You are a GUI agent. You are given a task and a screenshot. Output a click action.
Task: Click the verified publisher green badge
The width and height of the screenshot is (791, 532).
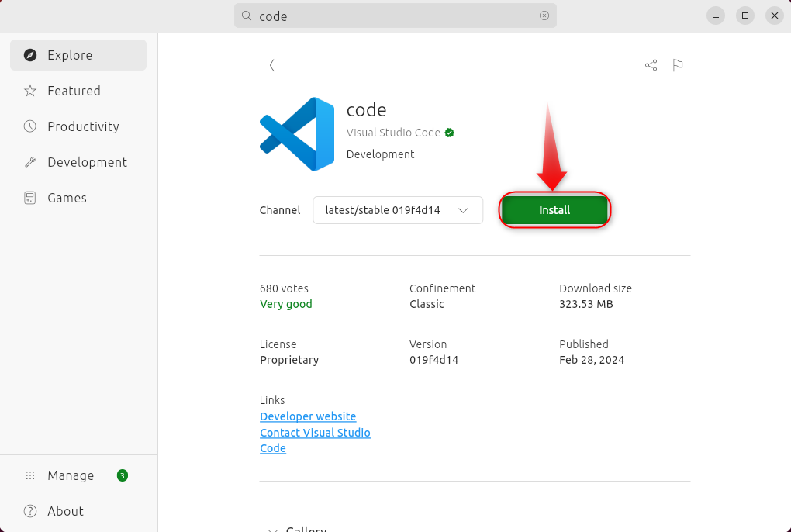coord(450,133)
